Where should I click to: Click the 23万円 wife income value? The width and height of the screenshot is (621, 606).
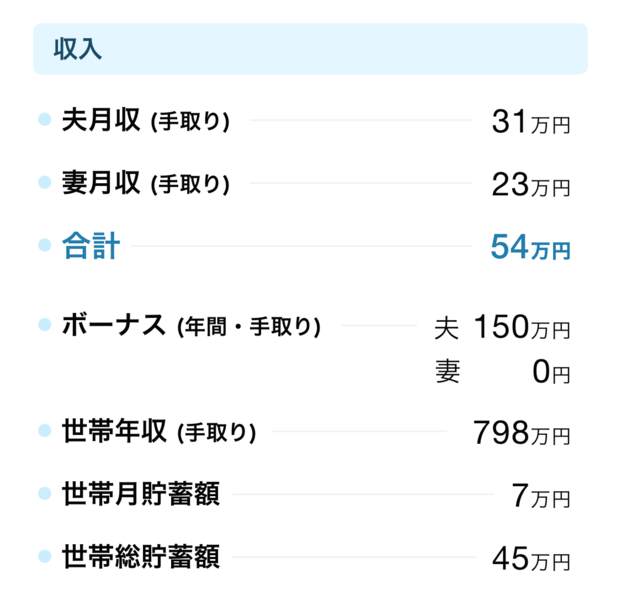pos(531,185)
